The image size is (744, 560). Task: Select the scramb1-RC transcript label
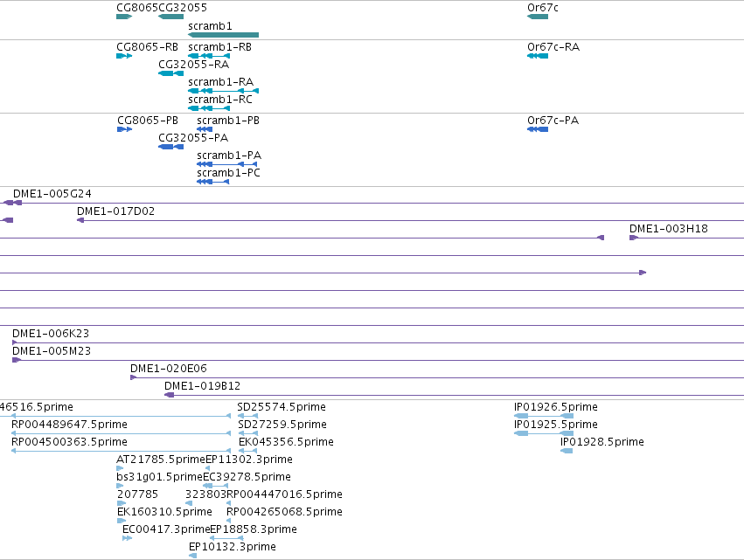(x=220, y=100)
